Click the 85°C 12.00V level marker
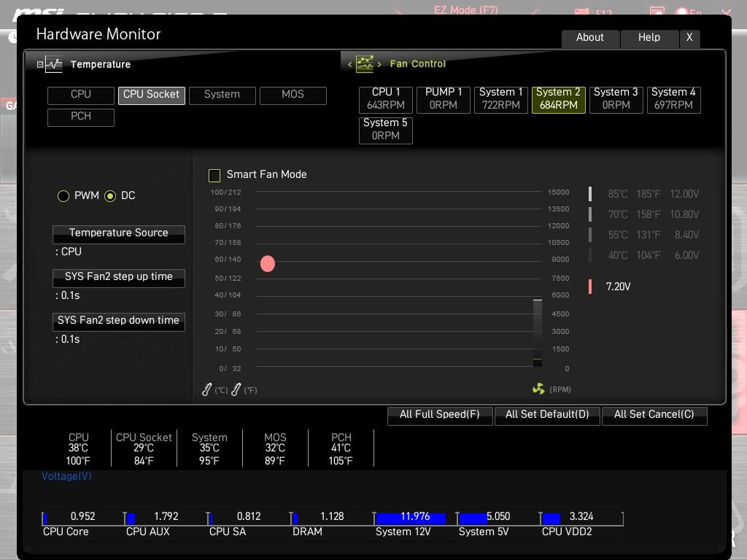This screenshot has width=747, height=560. tap(590, 194)
